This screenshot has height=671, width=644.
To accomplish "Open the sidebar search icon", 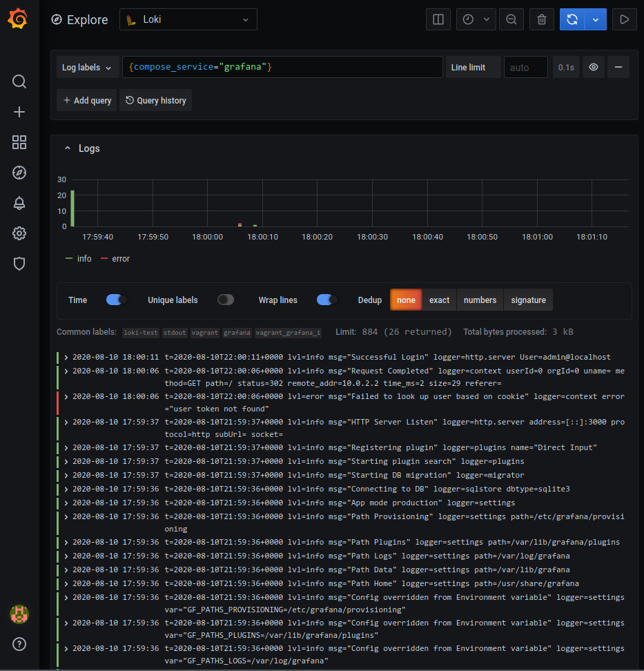I will tap(19, 81).
